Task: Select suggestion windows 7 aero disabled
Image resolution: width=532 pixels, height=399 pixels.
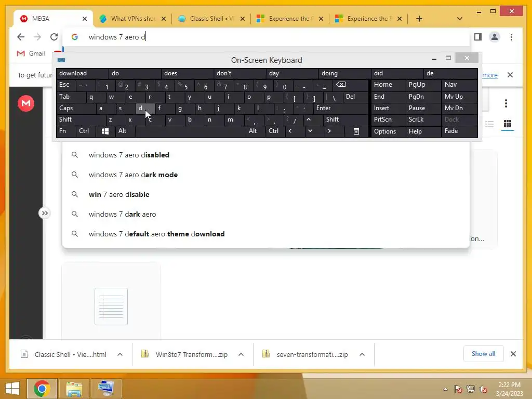Action: (265, 155)
